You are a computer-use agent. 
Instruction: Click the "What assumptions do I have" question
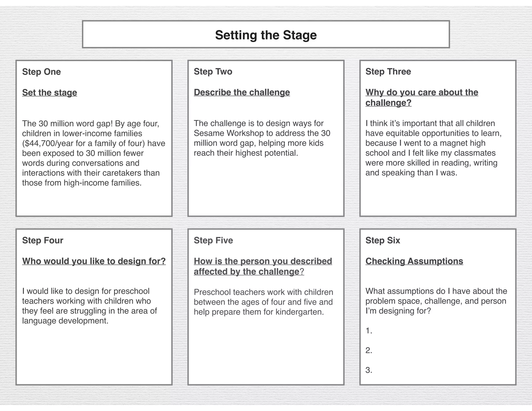click(436, 301)
